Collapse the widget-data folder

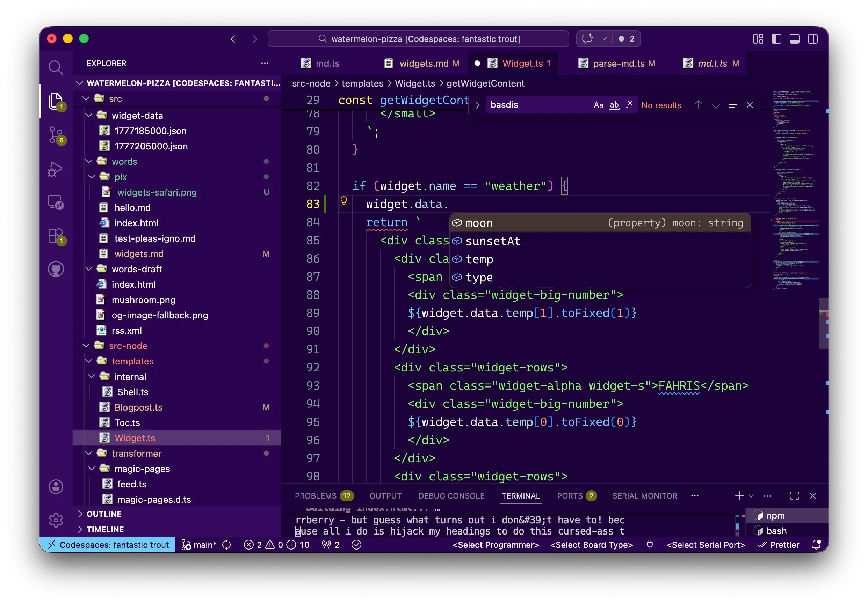point(89,115)
